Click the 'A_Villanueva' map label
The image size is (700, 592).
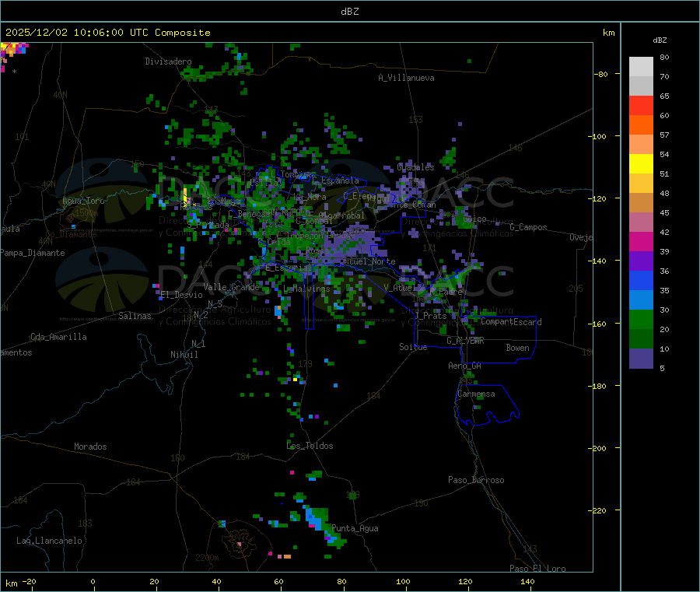(x=406, y=78)
